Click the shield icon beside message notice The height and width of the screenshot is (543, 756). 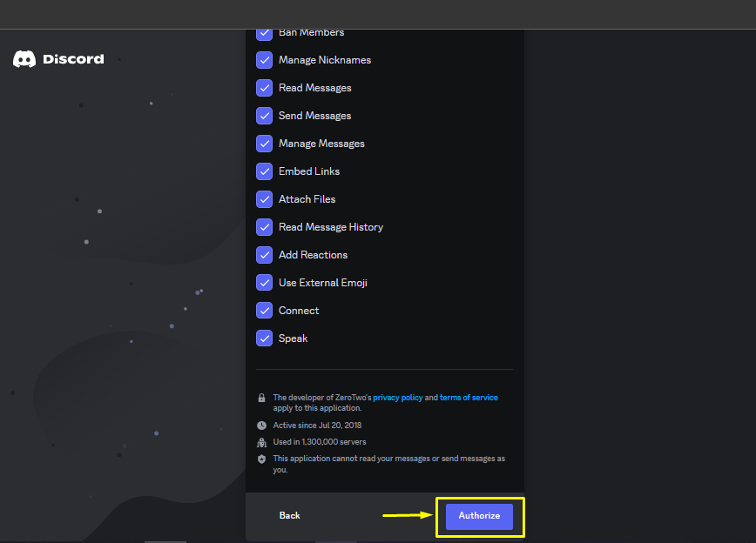[x=261, y=459]
